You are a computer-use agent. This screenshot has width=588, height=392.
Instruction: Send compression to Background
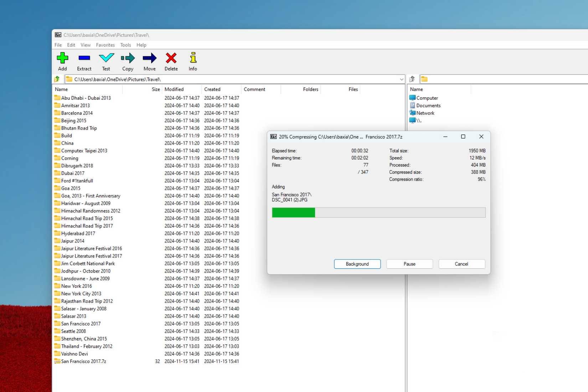click(357, 264)
